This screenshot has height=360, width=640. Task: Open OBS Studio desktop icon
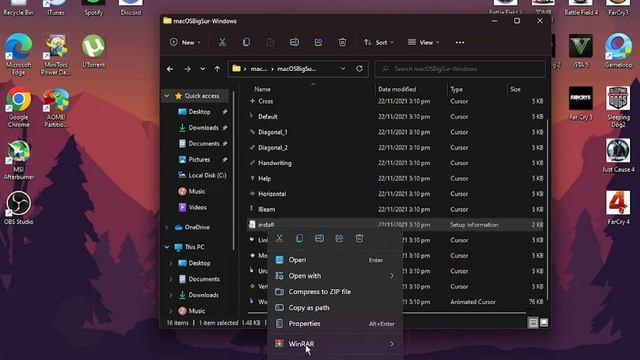(18, 207)
